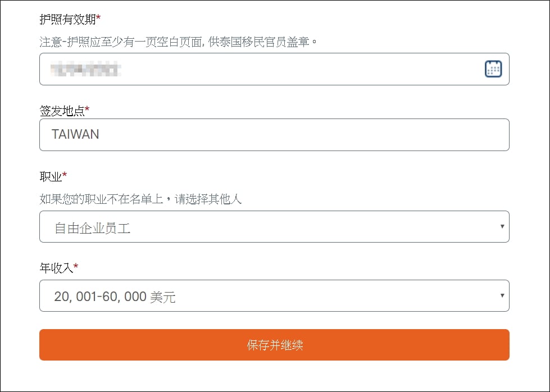Click the red asterisk beside 年收入

[x=76, y=266]
